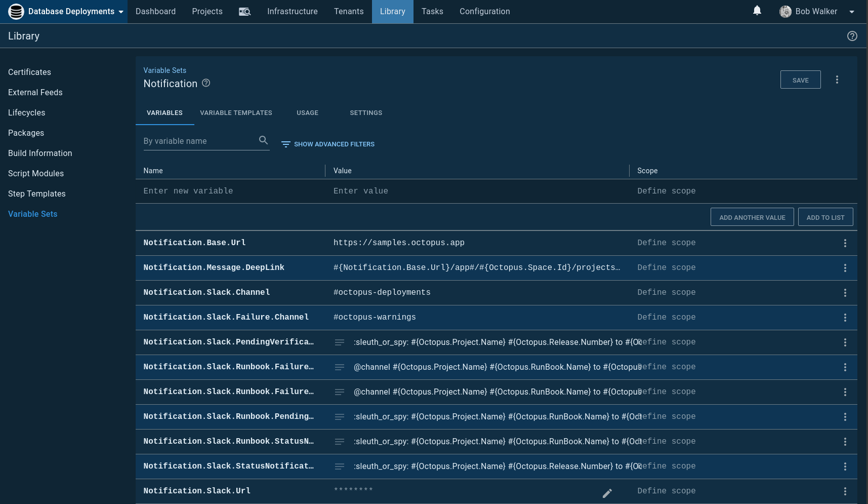Open multiline editor icon for Notification.Slack.PendingVerification

tap(340, 342)
